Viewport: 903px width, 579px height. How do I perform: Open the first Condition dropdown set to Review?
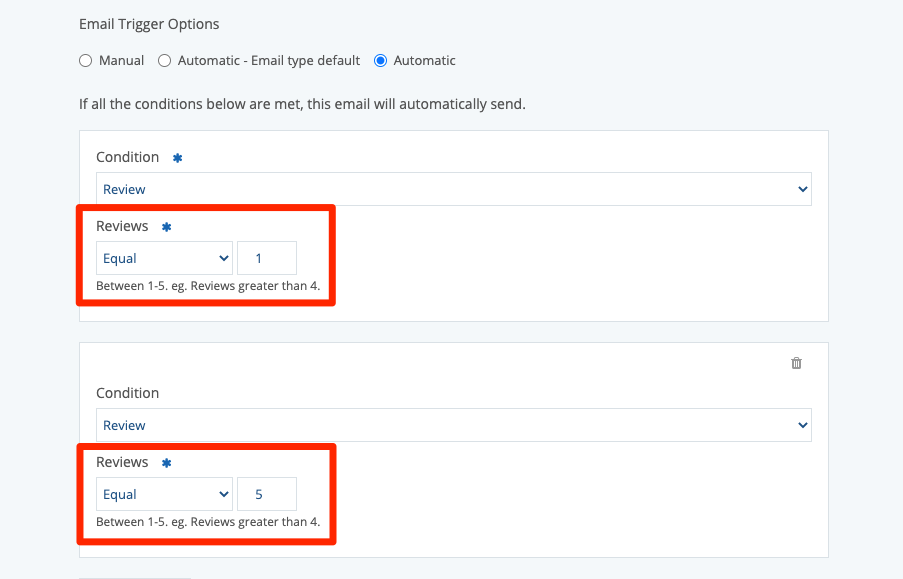tap(453, 189)
